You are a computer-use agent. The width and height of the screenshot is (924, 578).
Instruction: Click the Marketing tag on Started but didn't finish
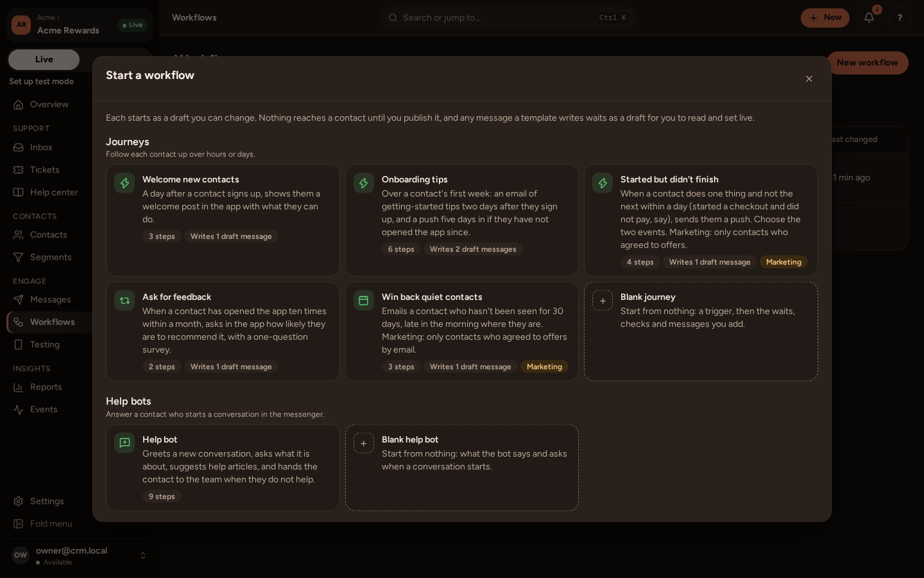[x=783, y=263]
